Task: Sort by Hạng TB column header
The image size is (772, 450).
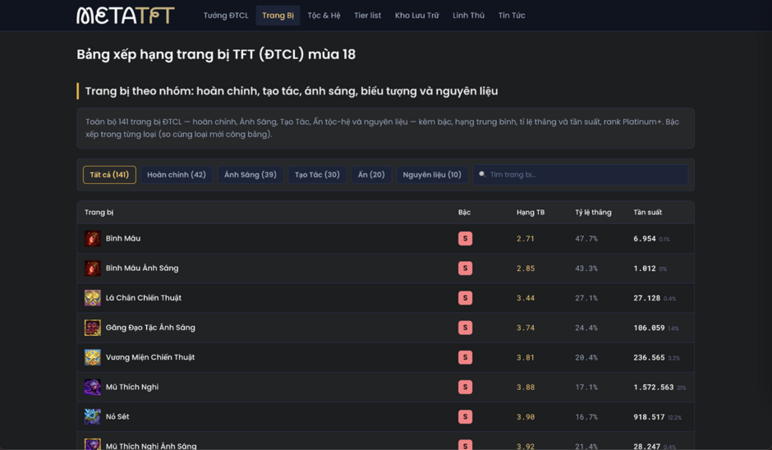Action: tap(530, 212)
